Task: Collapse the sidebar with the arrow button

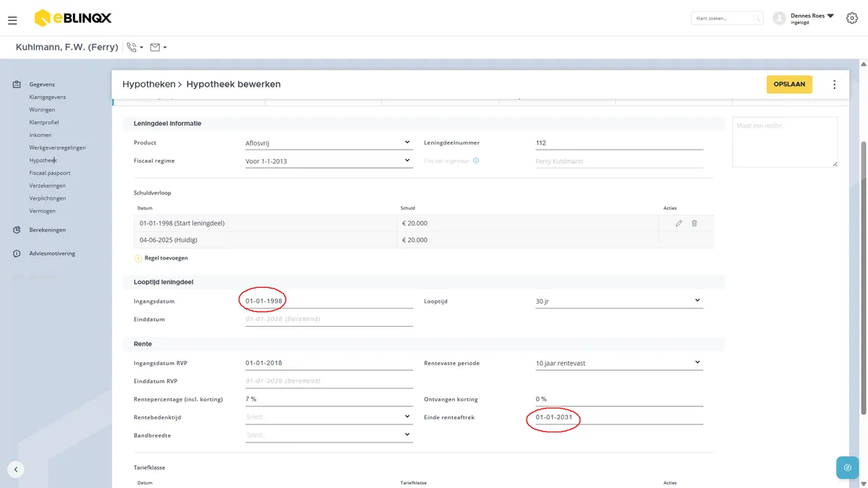Action: point(16,468)
